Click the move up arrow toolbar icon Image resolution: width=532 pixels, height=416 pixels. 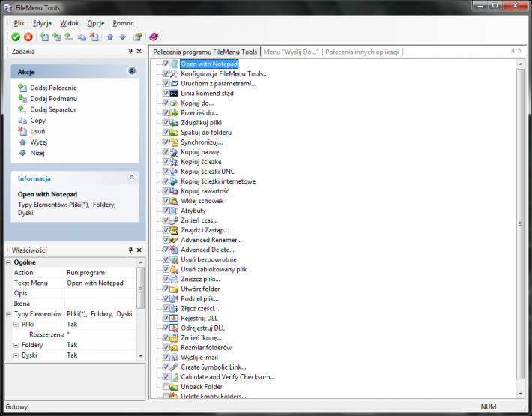(110, 37)
